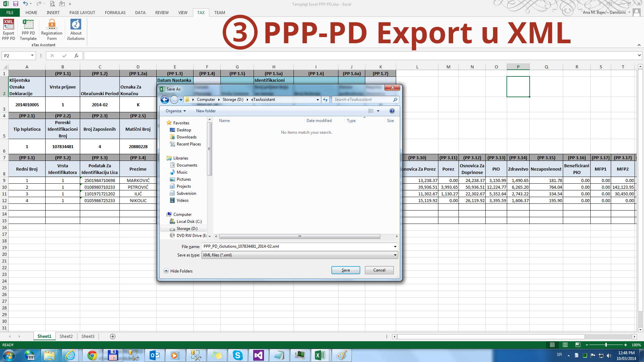Switch to Sheet2 worksheet tab
The image size is (644, 362).
click(x=66, y=337)
